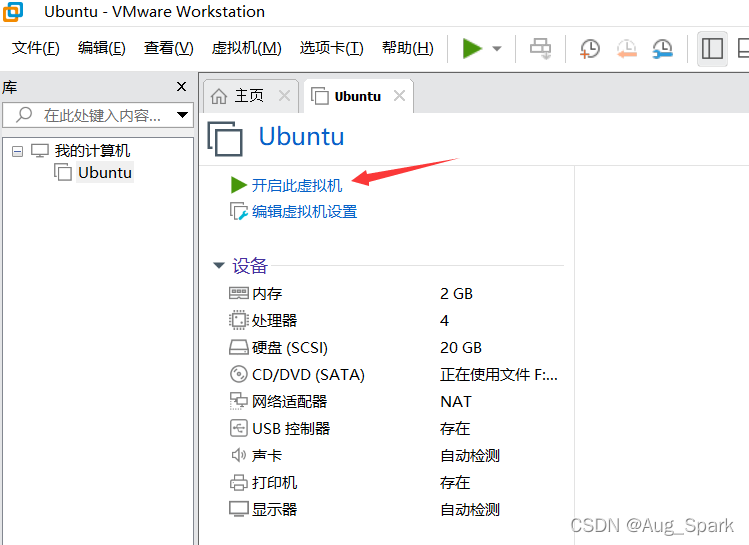
Task: Click the green play icon beside 开启此虚拟机
Action: pyautogui.click(x=238, y=185)
